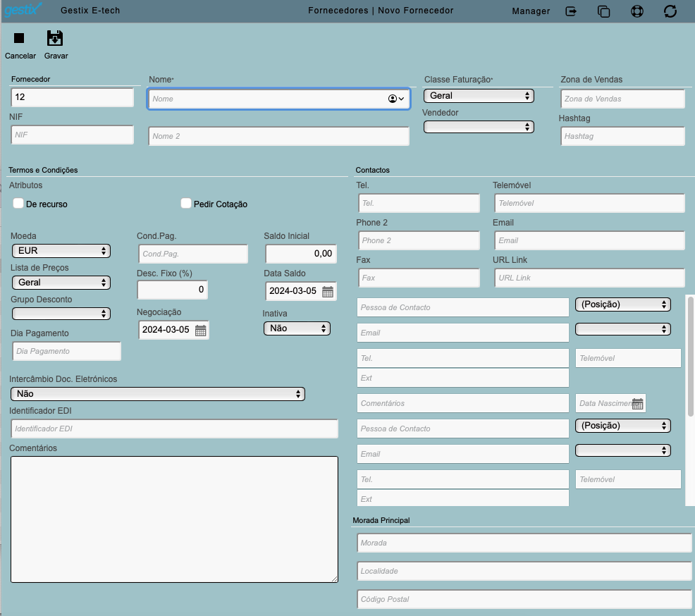Image resolution: width=695 pixels, height=616 pixels.
Task: Enable the Pedir Cotação checkbox
Action: pyautogui.click(x=186, y=204)
